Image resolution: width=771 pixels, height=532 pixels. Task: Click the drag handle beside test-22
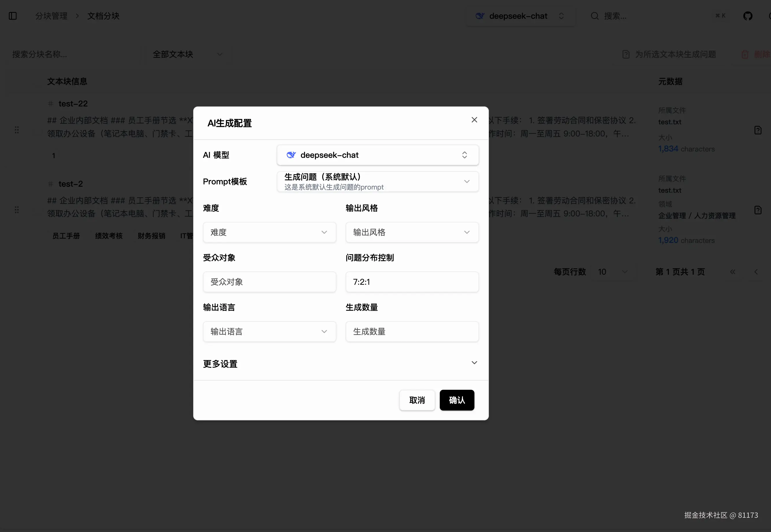tap(17, 130)
